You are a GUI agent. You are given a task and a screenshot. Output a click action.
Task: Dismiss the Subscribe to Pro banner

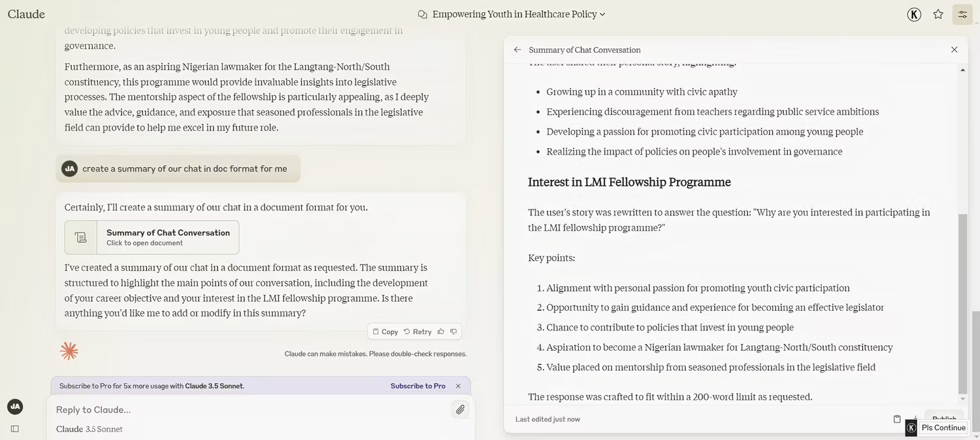[x=458, y=386]
